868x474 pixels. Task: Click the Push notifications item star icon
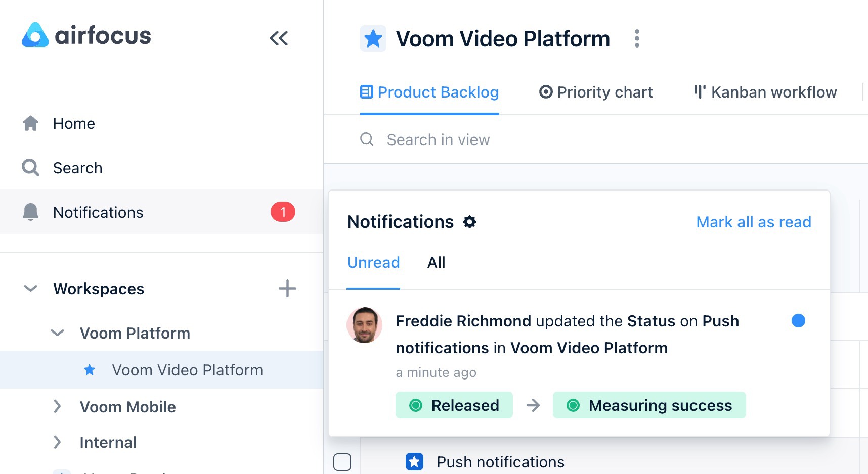[x=414, y=461]
